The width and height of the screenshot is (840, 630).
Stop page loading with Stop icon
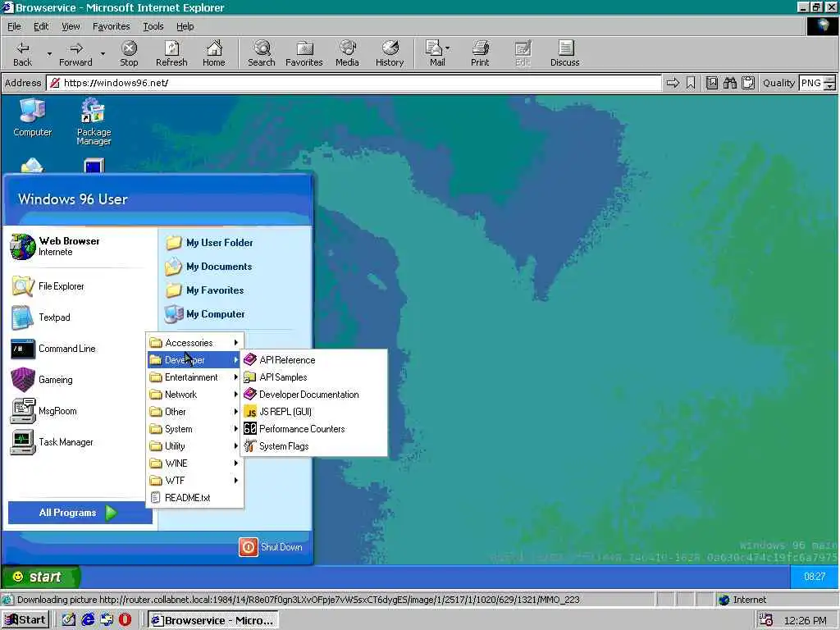[x=129, y=53]
